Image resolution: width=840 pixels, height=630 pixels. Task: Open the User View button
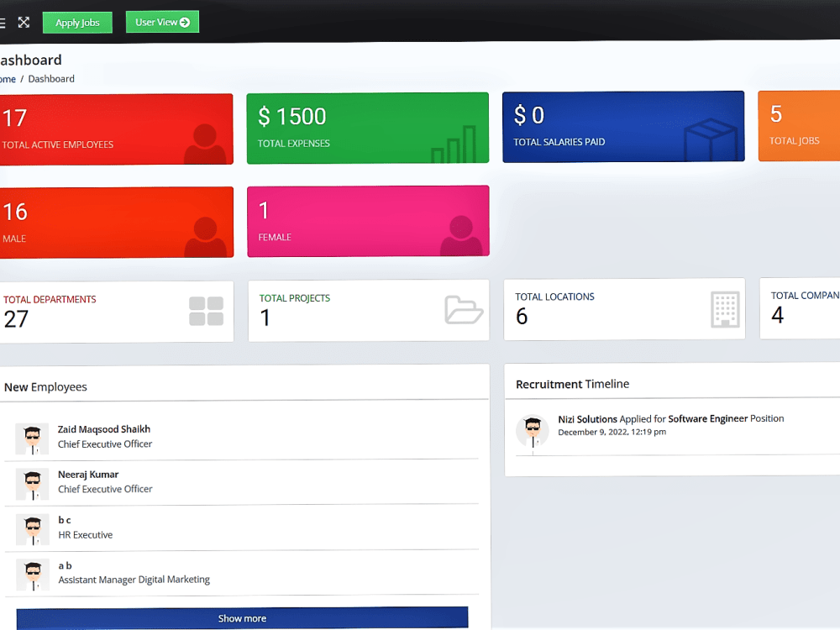pyautogui.click(x=162, y=22)
